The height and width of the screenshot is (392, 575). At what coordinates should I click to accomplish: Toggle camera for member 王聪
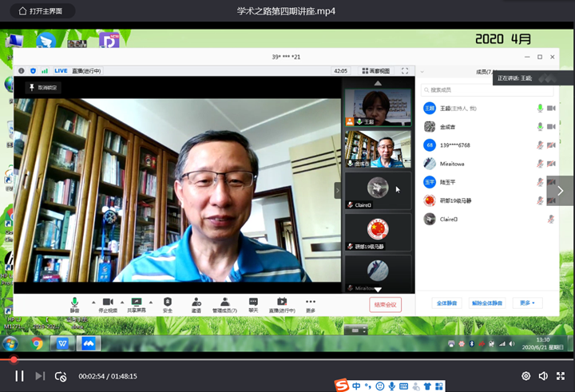click(551, 108)
